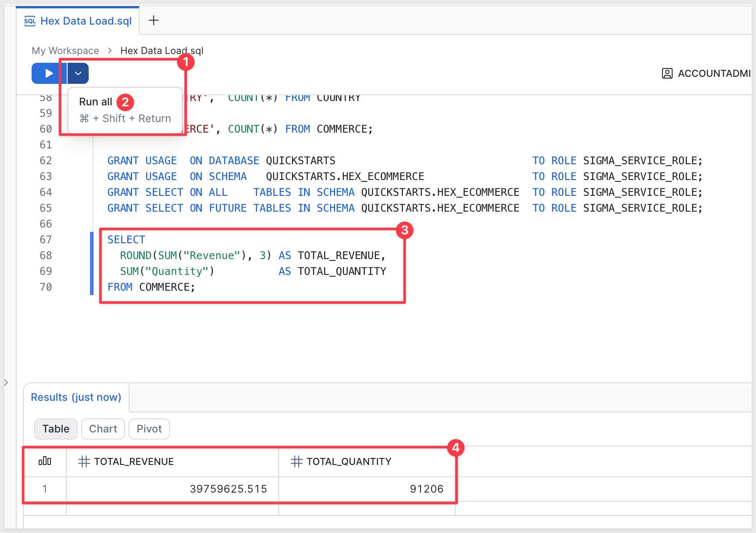Click the blue Run play button

tap(49, 73)
